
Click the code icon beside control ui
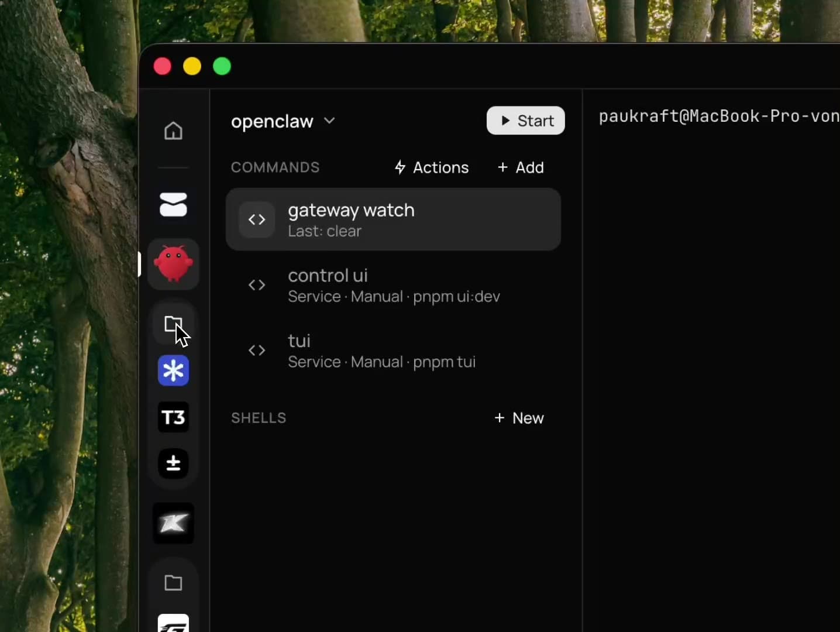tap(257, 285)
